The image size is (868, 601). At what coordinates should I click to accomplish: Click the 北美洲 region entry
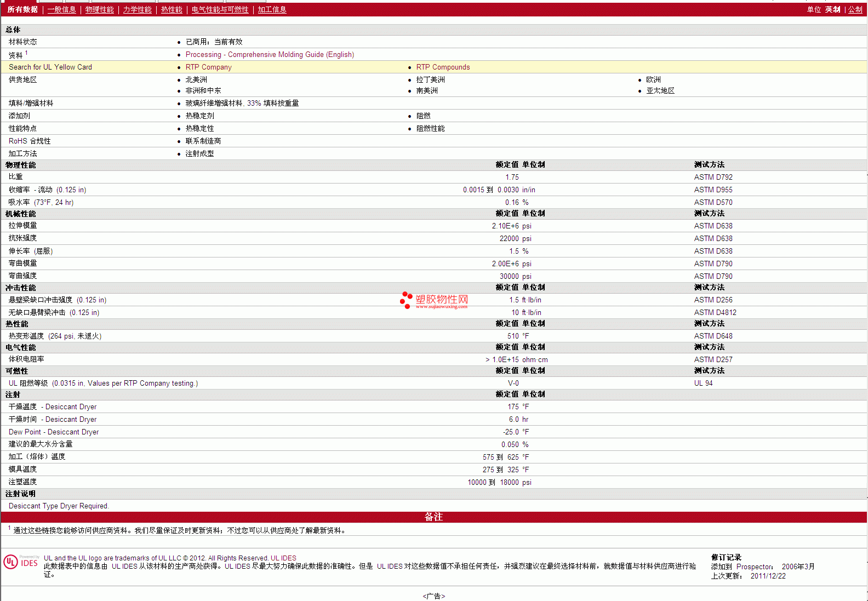[x=196, y=80]
